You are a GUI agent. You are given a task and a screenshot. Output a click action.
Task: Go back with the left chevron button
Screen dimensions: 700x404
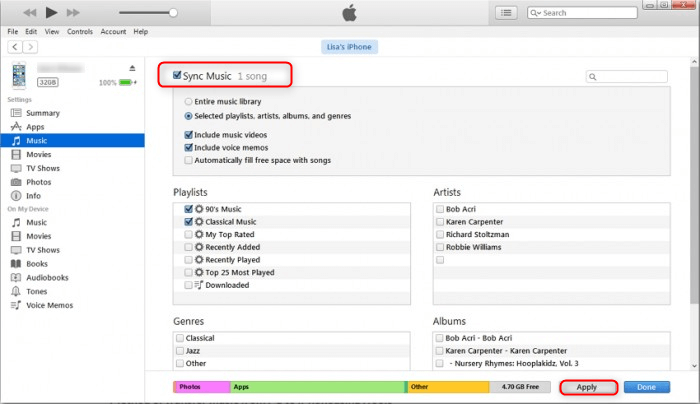point(15,47)
